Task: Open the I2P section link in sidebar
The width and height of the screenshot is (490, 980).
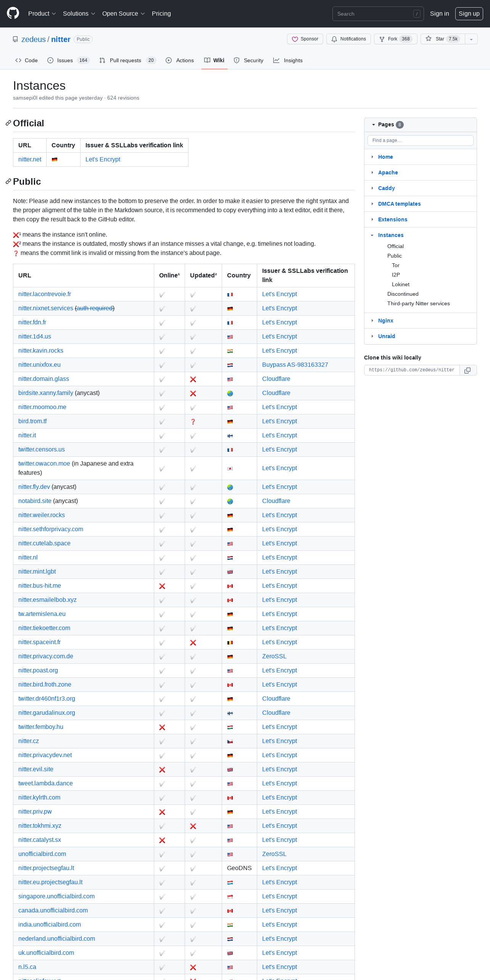Action: click(396, 275)
